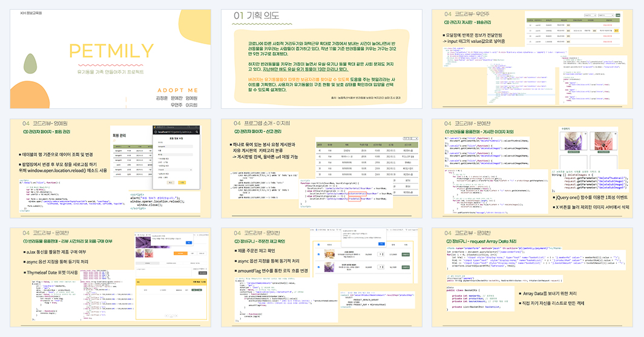The height and width of the screenshot is (337, 644).
Task: Click the green order button in the first cart row
Action: (406, 255)
